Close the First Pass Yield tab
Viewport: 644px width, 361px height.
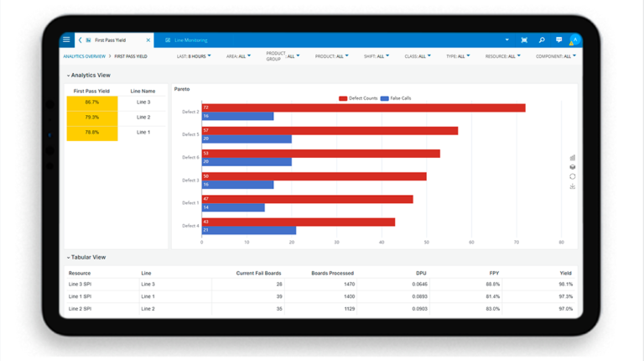pos(148,40)
